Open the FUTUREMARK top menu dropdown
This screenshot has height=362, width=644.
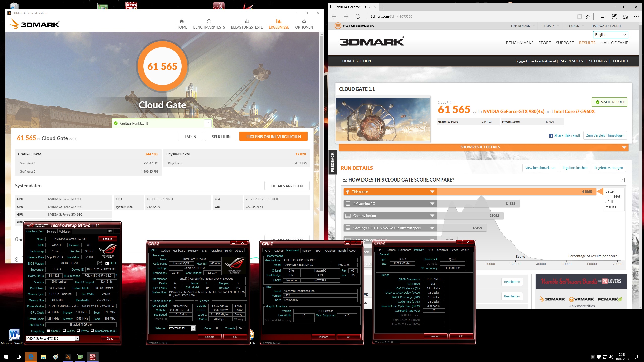coord(522,26)
